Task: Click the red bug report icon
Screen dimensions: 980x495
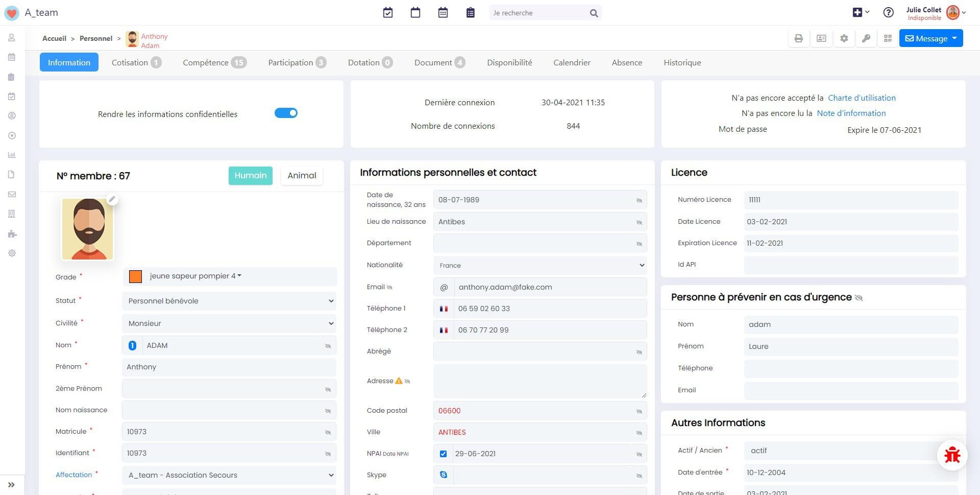Action: coord(952,455)
